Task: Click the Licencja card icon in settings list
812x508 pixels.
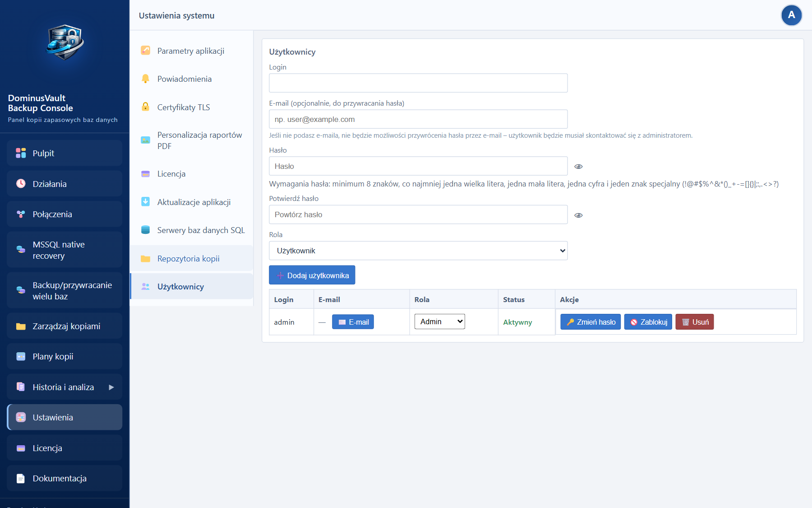Action: point(145,174)
